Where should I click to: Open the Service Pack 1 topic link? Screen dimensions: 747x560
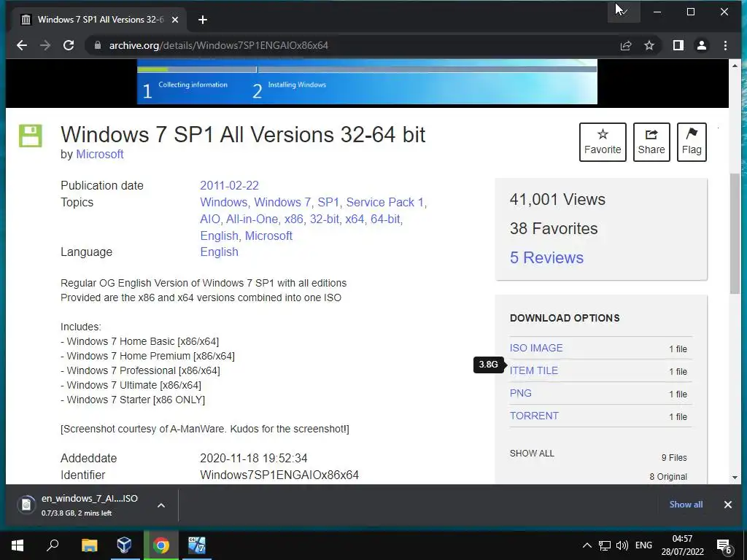pos(384,203)
